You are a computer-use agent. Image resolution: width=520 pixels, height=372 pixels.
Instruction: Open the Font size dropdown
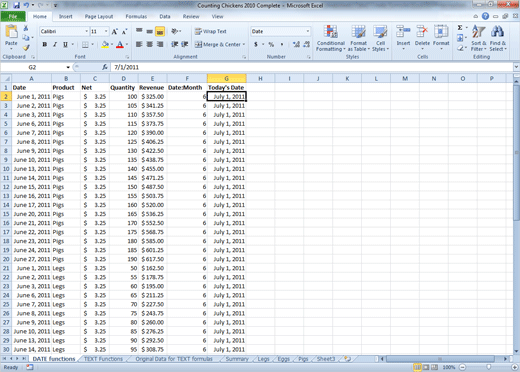point(106,31)
